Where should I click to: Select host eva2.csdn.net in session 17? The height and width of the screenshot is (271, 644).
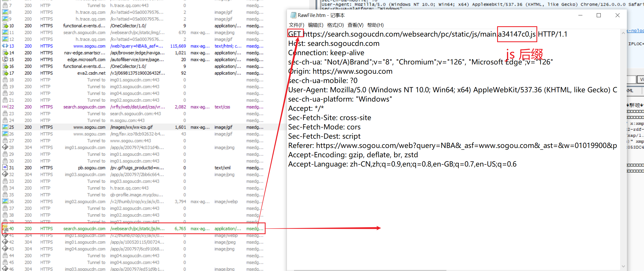click(x=91, y=73)
